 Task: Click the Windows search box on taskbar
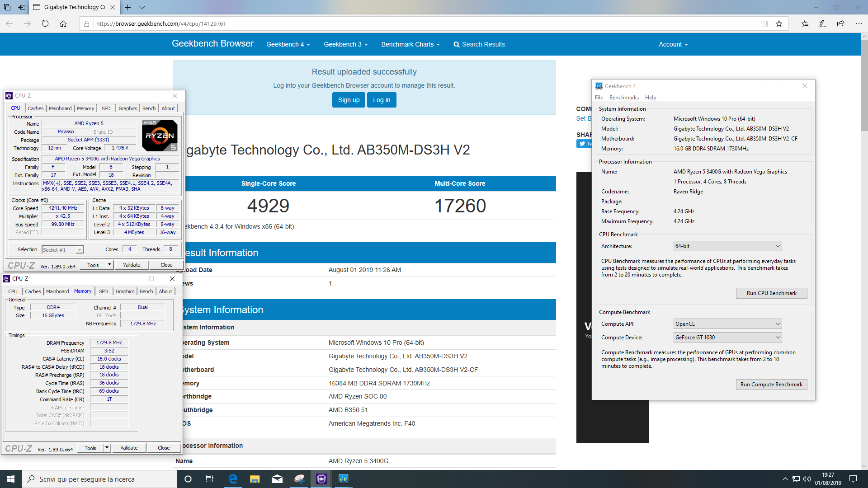pyautogui.click(x=99, y=479)
